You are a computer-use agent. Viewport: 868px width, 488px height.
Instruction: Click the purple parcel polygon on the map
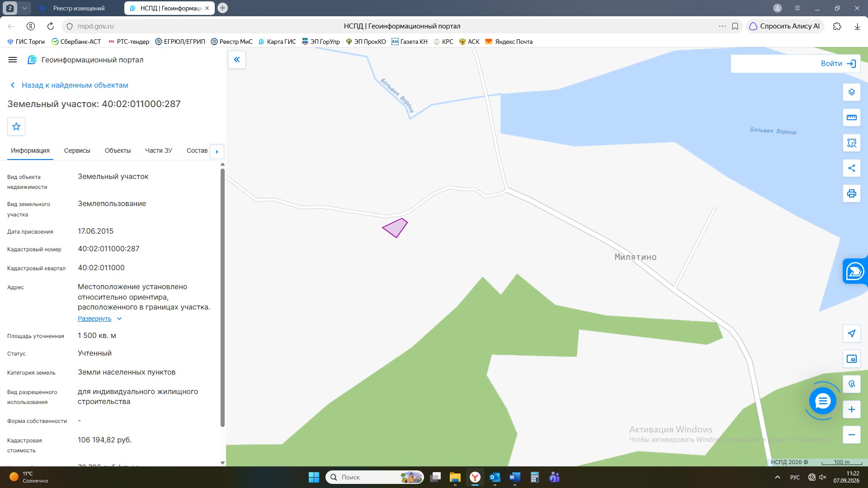click(396, 228)
